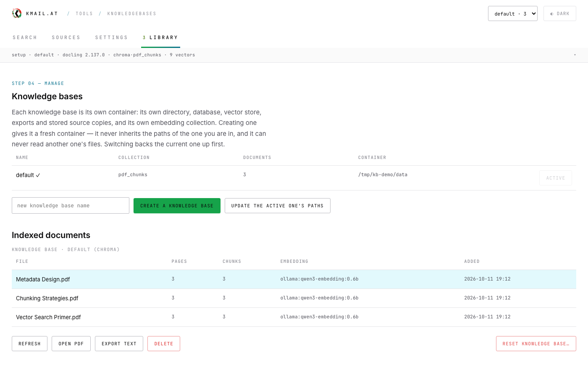Open the KNOWLEDGEBASES breadcrumb link

132,13
